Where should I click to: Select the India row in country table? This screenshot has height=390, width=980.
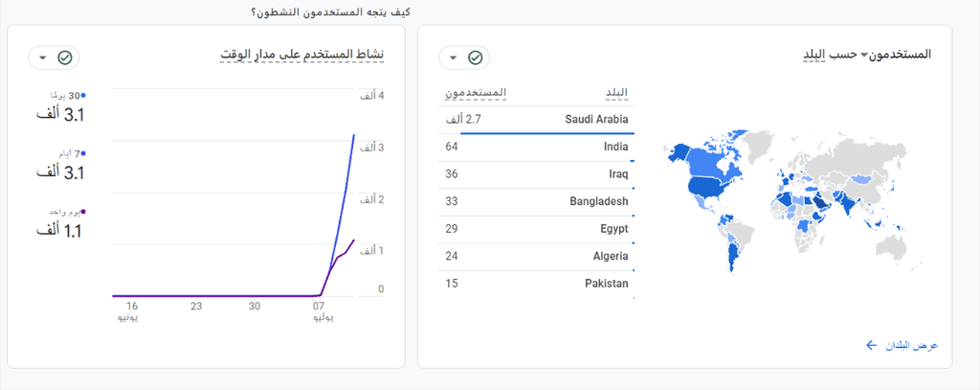[x=536, y=148]
